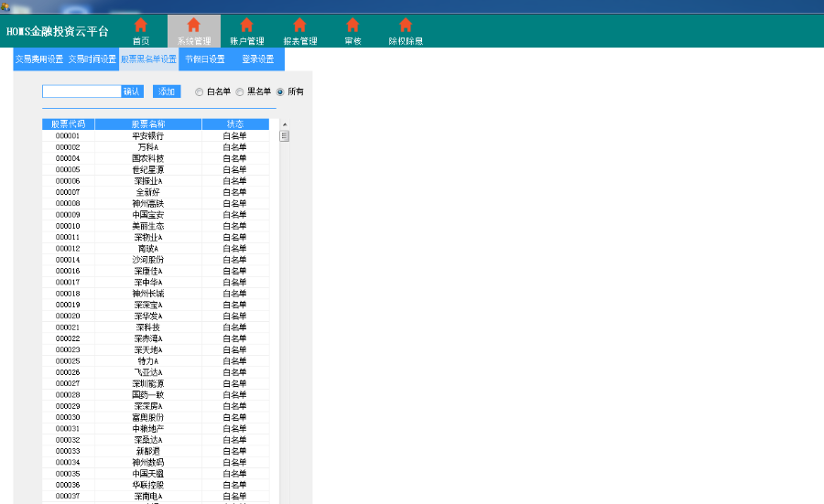824x504 pixels.
Task: Click the 状态 column header
Action: point(235,124)
